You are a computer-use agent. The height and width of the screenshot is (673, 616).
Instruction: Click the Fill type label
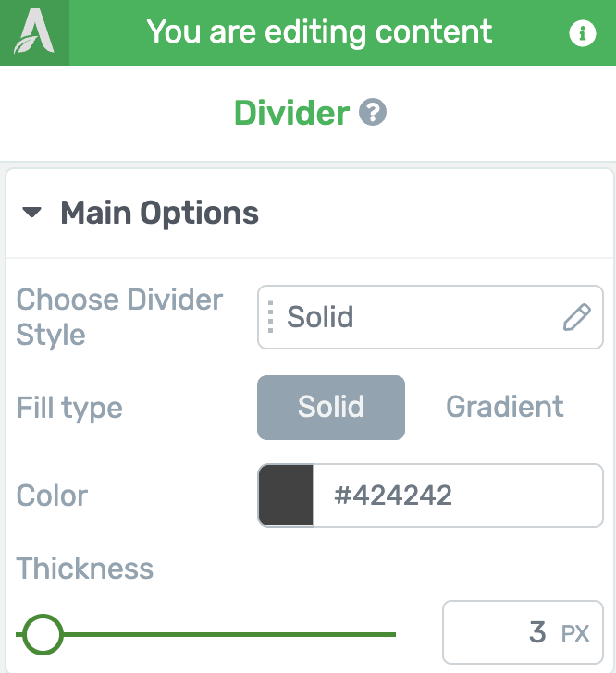[69, 409]
